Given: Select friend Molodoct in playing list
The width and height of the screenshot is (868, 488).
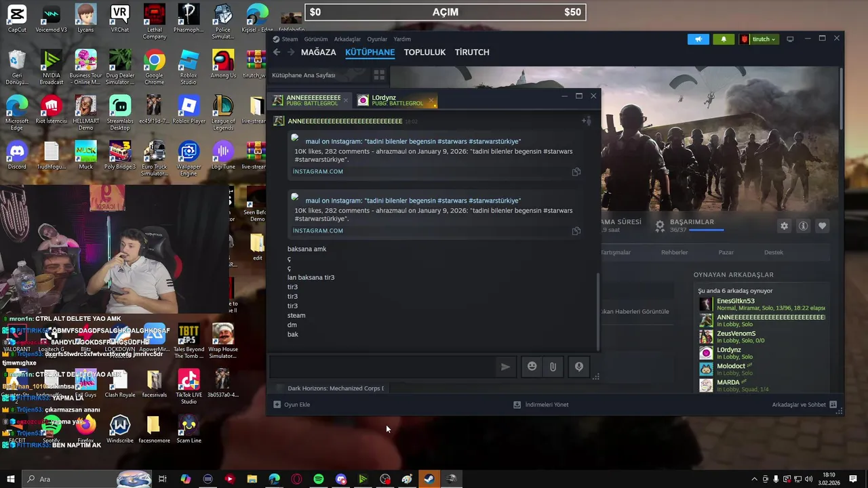Looking at the screenshot, I should (x=762, y=369).
